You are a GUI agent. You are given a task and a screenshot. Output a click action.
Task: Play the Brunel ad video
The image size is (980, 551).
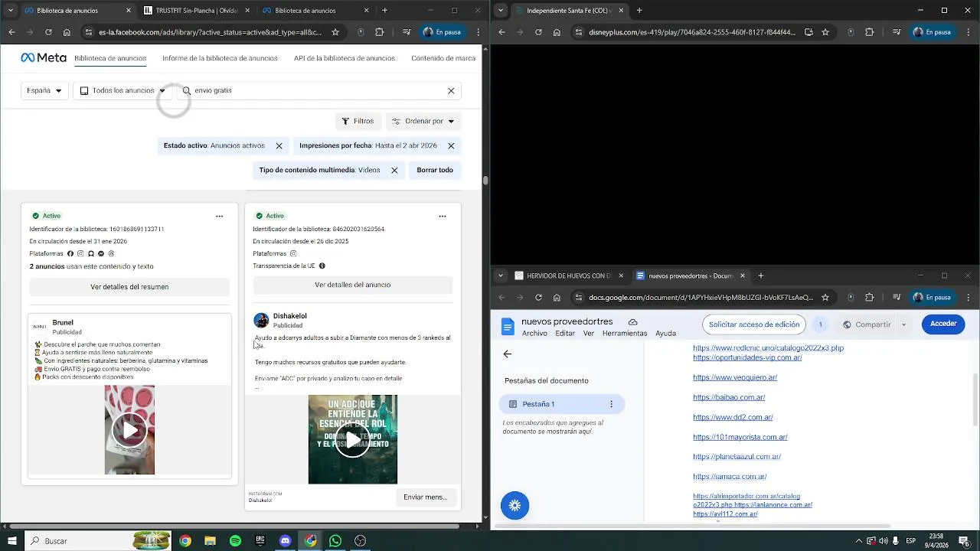coord(129,430)
